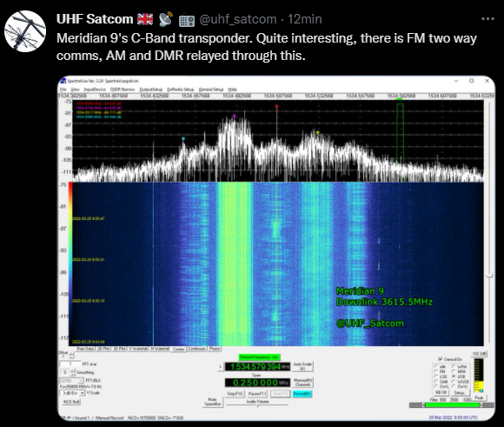Image resolution: width=504 pixels, height=427 pixels.
Task: Switch to the H Waterfall tab
Action: click(x=160, y=349)
